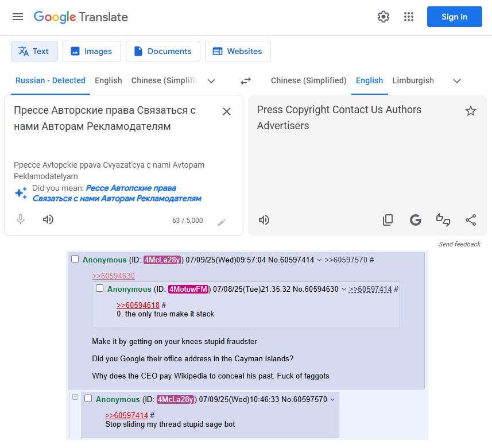Image resolution: width=492 pixels, height=448 pixels.
Task: Follow the red >>60597414 quote link in reply
Action: click(126, 415)
